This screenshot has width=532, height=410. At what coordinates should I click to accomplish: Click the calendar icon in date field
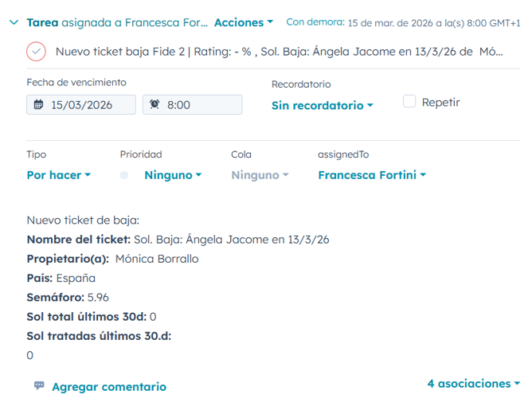tap(39, 105)
